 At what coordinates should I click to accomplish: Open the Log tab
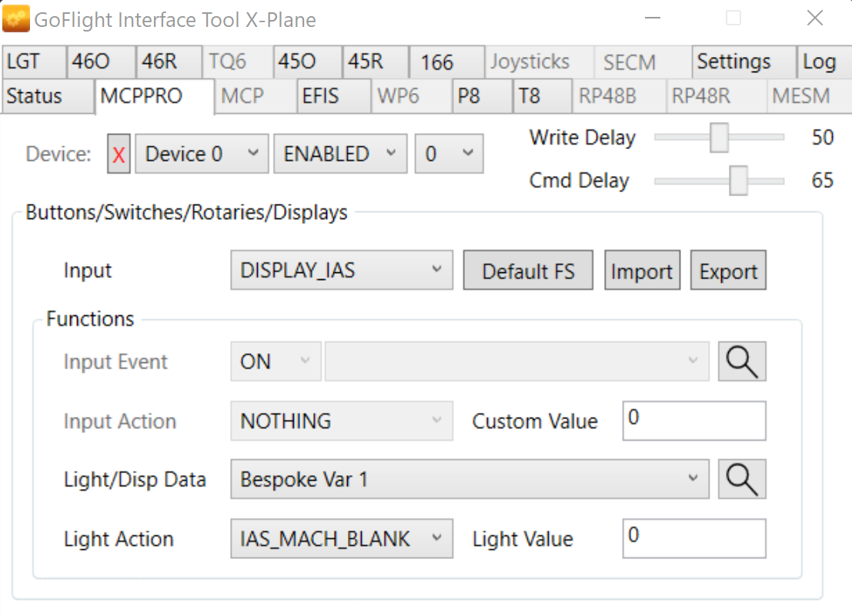click(824, 62)
